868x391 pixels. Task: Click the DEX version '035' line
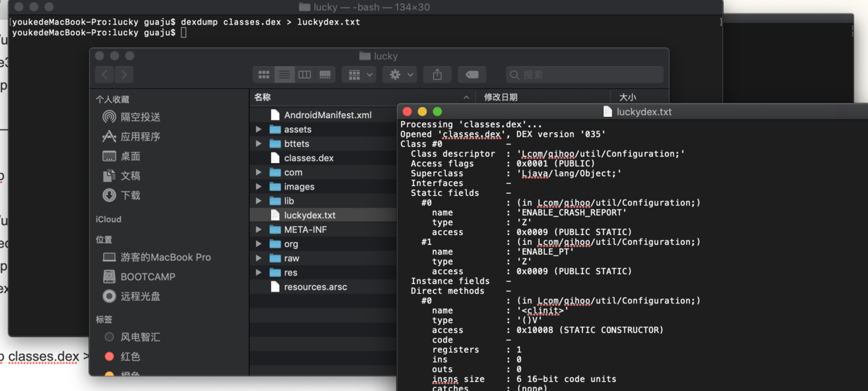(x=503, y=134)
